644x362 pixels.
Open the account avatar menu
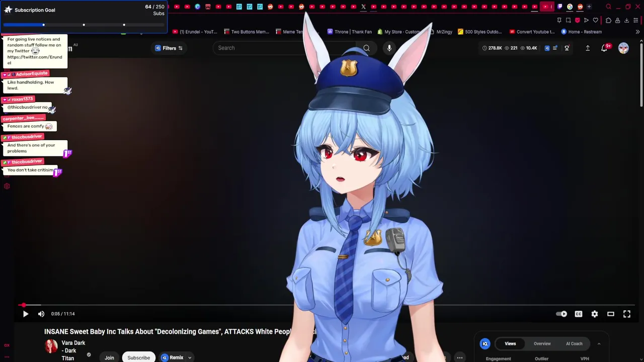click(623, 48)
